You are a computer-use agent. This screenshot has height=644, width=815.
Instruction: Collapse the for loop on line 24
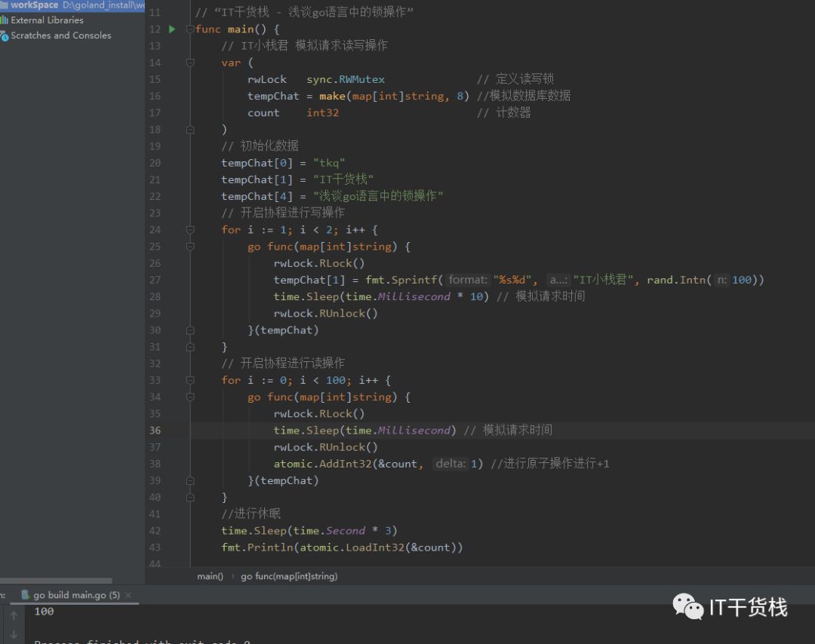tap(189, 229)
